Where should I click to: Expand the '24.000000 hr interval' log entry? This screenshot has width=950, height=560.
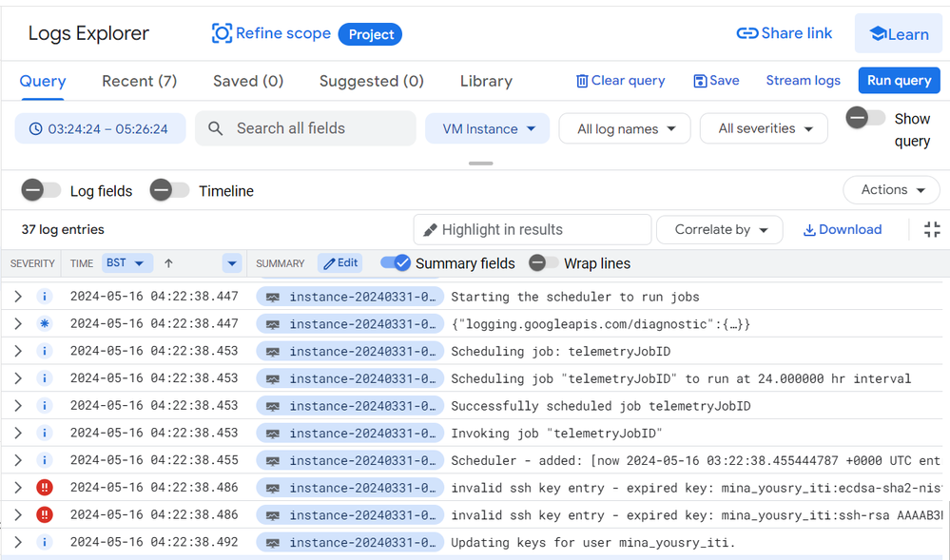(17, 378)
